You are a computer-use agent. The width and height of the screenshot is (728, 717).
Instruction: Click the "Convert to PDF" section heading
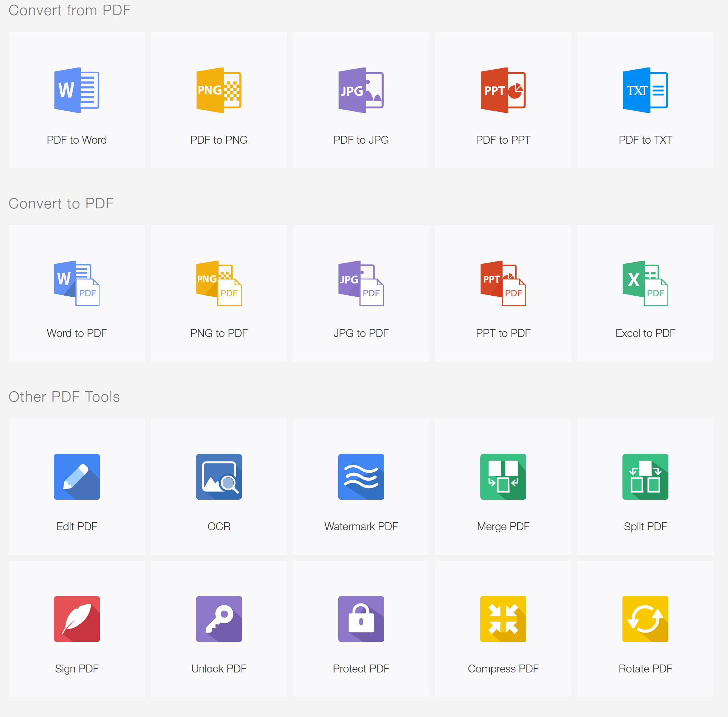pyautogui.click(x=61, y=203)
